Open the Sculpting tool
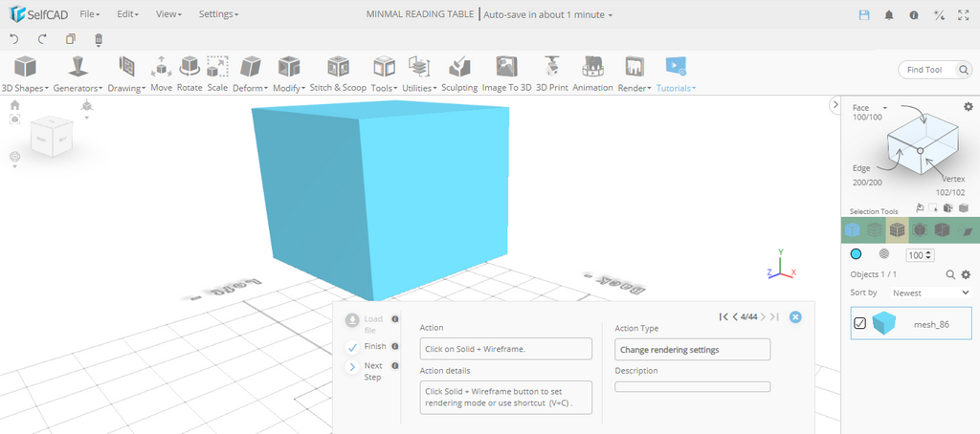 (459, 74)
